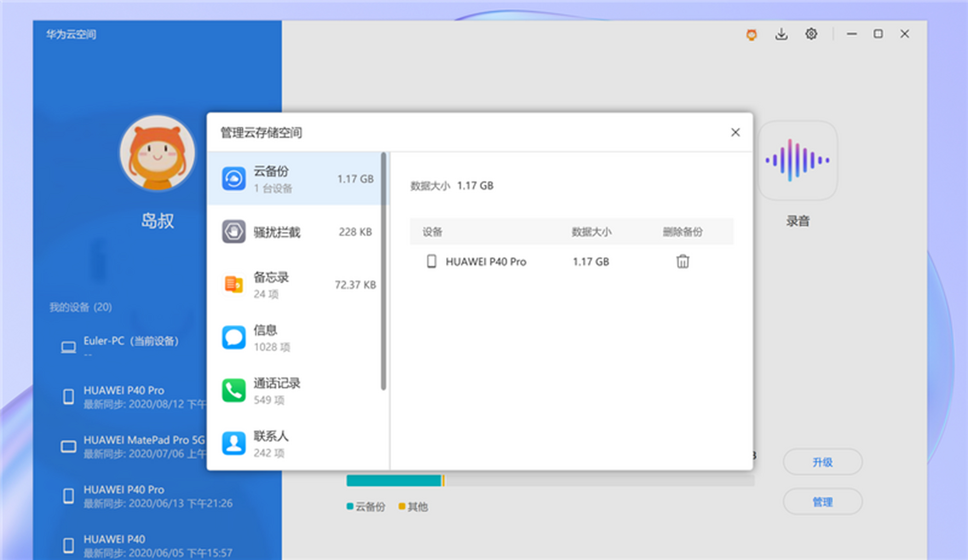968x560 pixels.
Task: Select the 信息 message bubble icon
Action: (x=234, y=337)
